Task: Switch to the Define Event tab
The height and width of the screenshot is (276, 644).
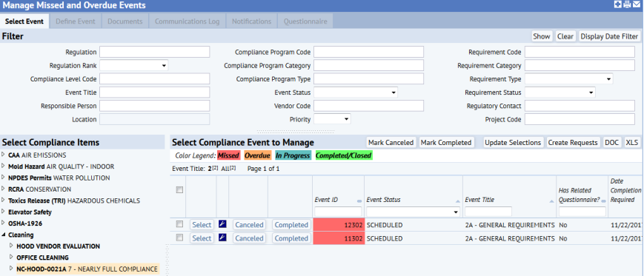Action: click(x=75, y=21)
